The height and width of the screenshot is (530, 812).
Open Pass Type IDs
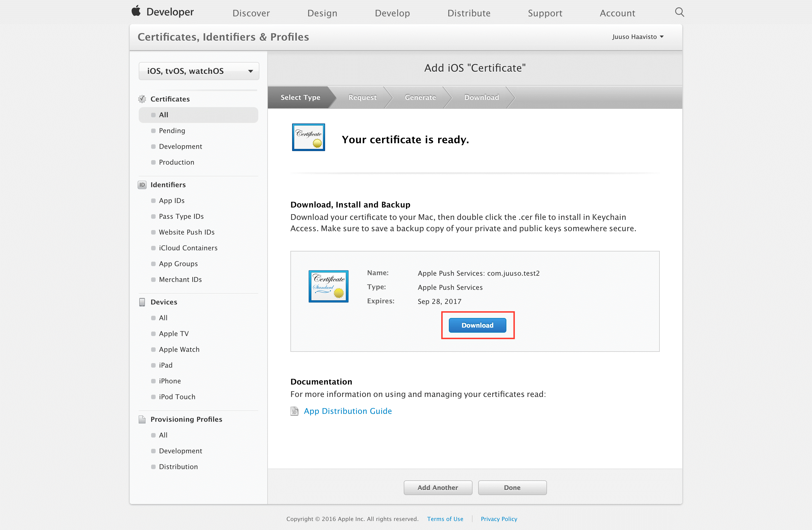tap(181, 216)
